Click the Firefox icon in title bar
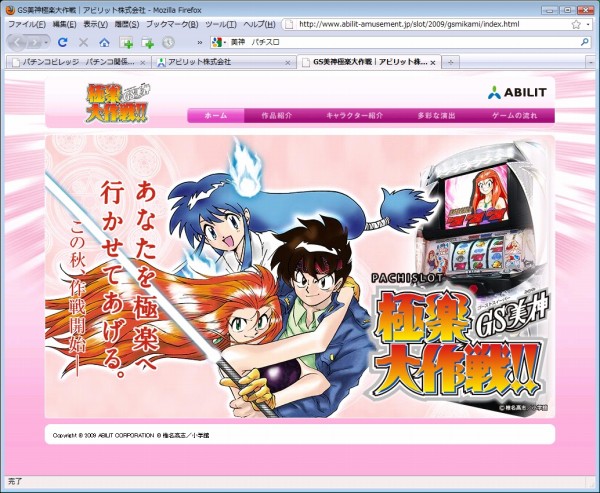The height and width of the screenshot is (493, 600). (10, 10)
